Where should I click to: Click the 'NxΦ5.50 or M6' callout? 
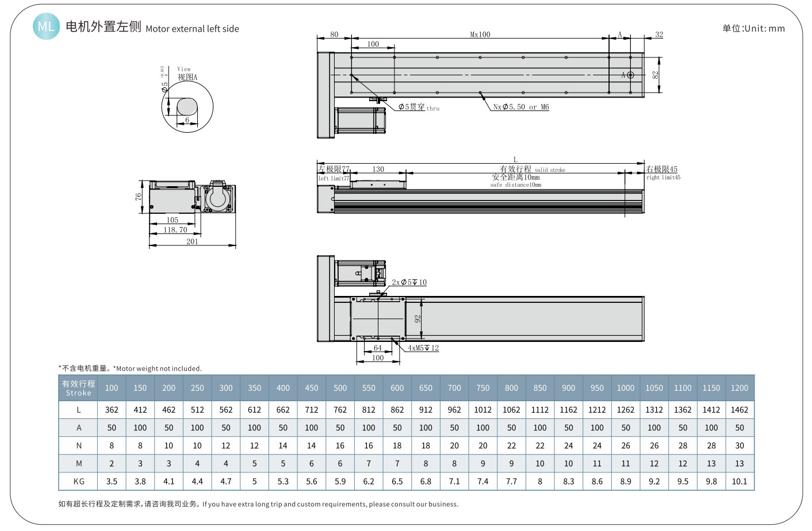tap(521, 107)
